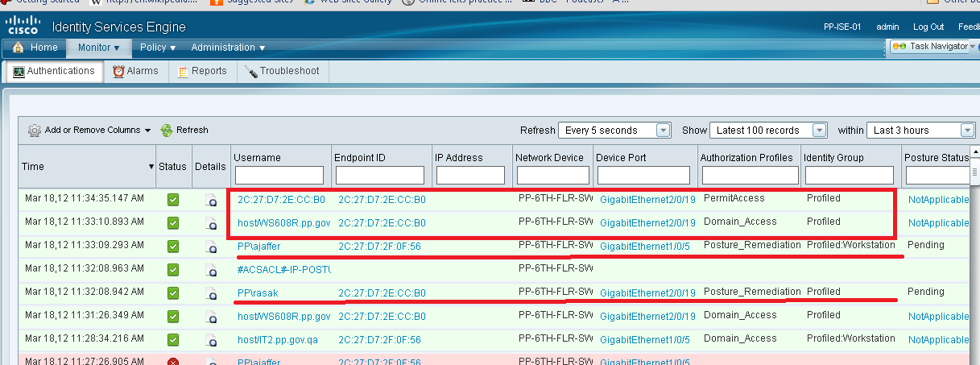This screenshot has height=365, width=980.
Task: Open details icon for 11:33:10.893 AM row
Action: tap(211, 223)
